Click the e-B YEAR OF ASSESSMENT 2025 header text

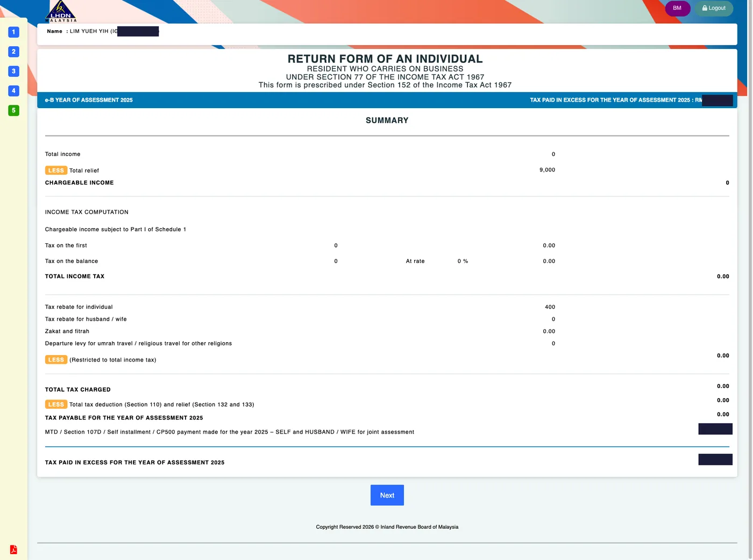[89, 100]
